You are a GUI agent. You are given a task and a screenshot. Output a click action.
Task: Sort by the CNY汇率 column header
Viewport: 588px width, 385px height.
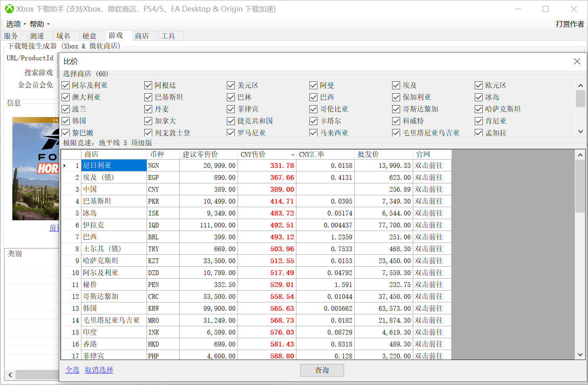325,154
